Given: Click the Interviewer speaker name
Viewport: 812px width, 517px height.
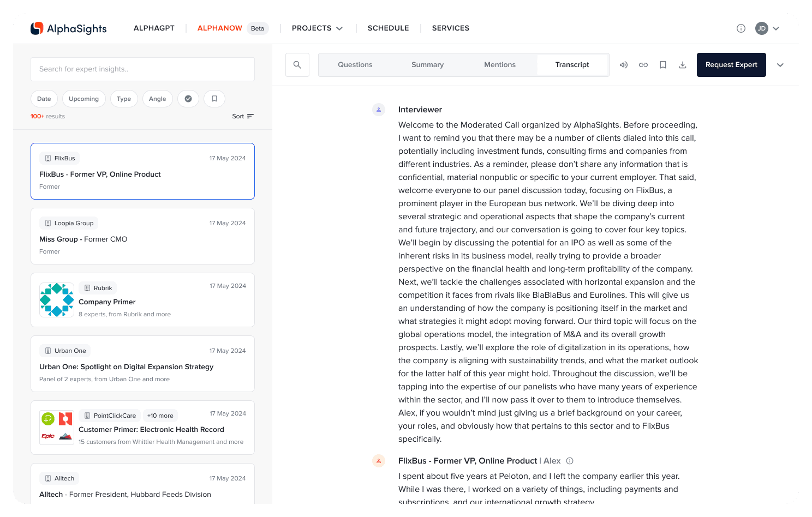Looking at the screenshot, I should pos(420,110).
